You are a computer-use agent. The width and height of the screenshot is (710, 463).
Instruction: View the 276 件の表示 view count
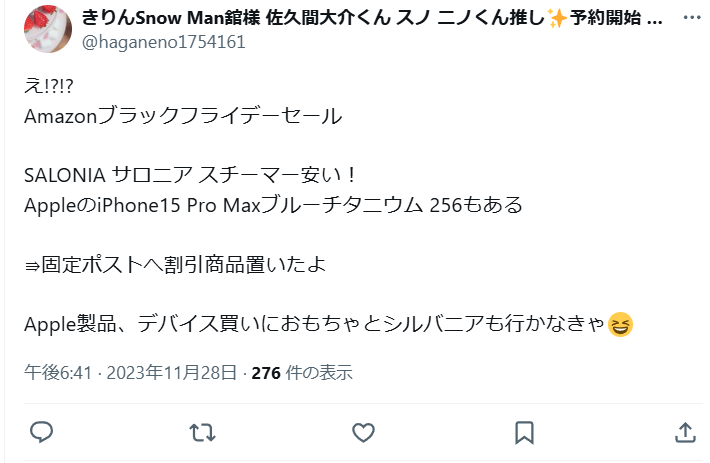(x=302, y=373)
